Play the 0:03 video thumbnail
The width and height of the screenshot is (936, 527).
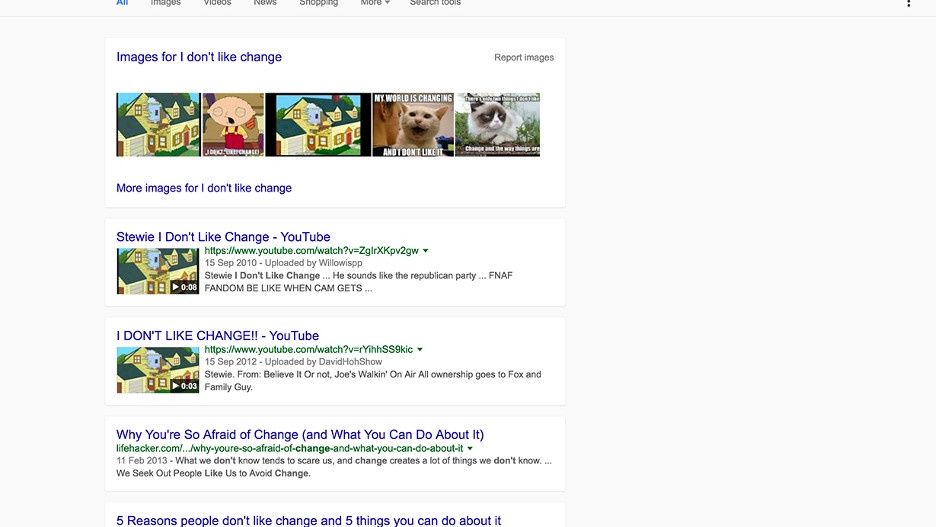pos(158,371)
